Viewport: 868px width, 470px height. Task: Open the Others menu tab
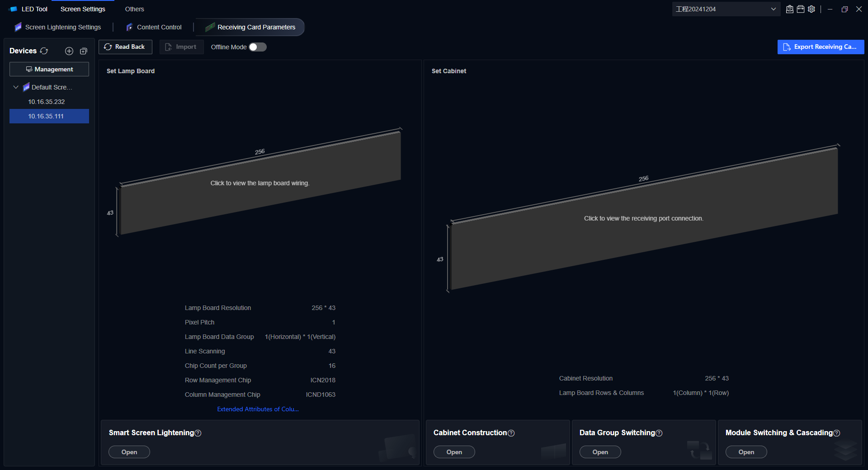pos(134,9)
